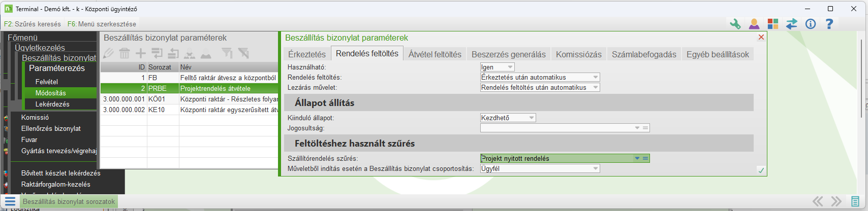This screenshot has height=211, width=868.
Task: Click the double right chevron at bottom right
Action: (x=836, y=201)
